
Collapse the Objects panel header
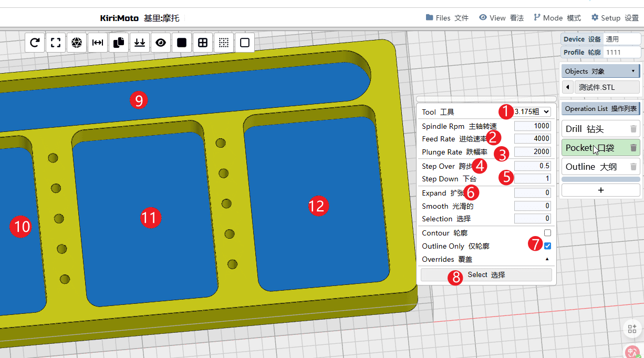click(x=600, y=71)
